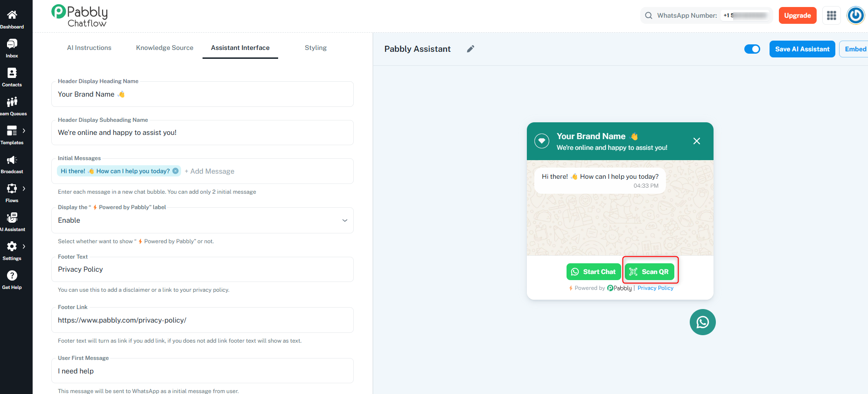Open Settings gear icon
Viewport: 868px width, 394px height.
12,246
